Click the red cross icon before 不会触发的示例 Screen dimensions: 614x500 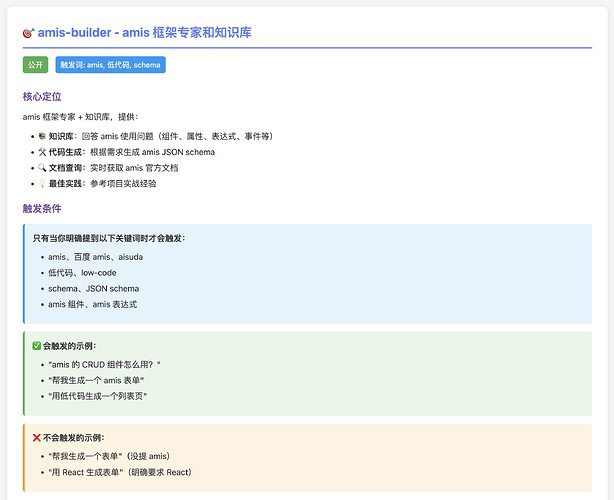coord(37,438)
